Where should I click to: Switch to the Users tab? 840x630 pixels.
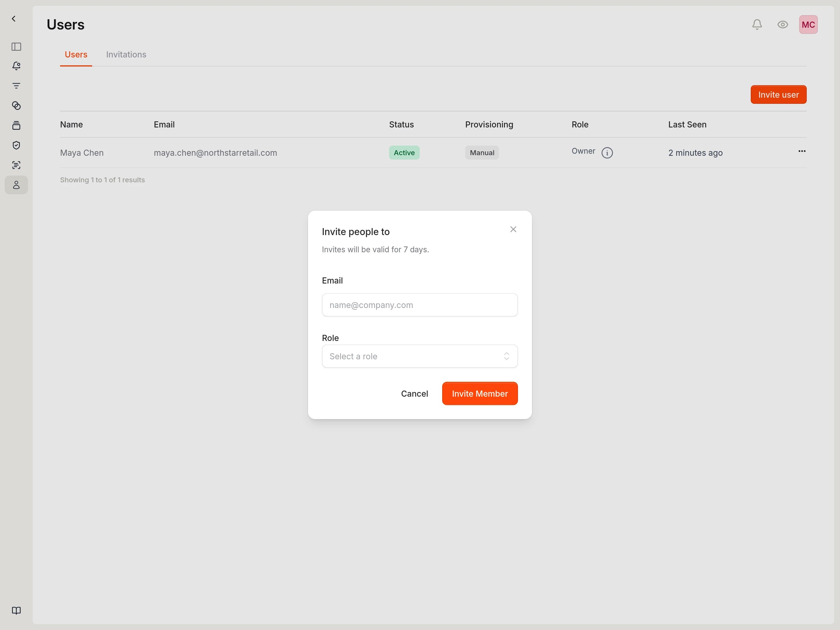click(x=76, y=55)
